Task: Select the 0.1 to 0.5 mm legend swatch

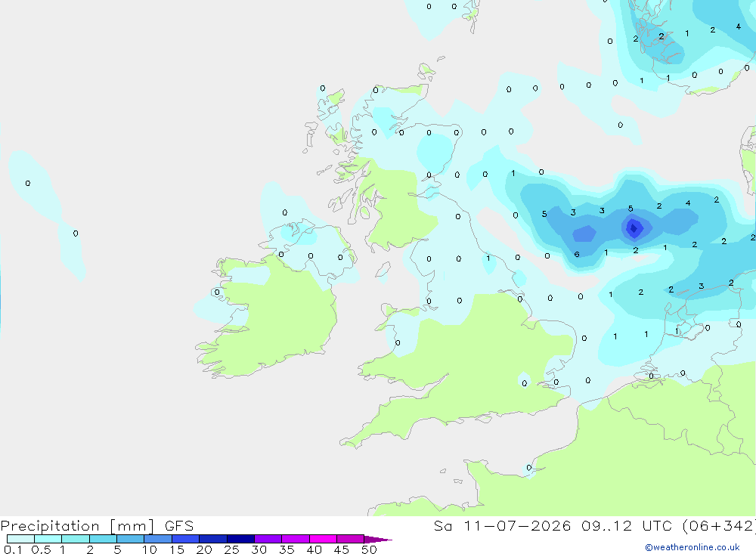Action: [20, 539]
